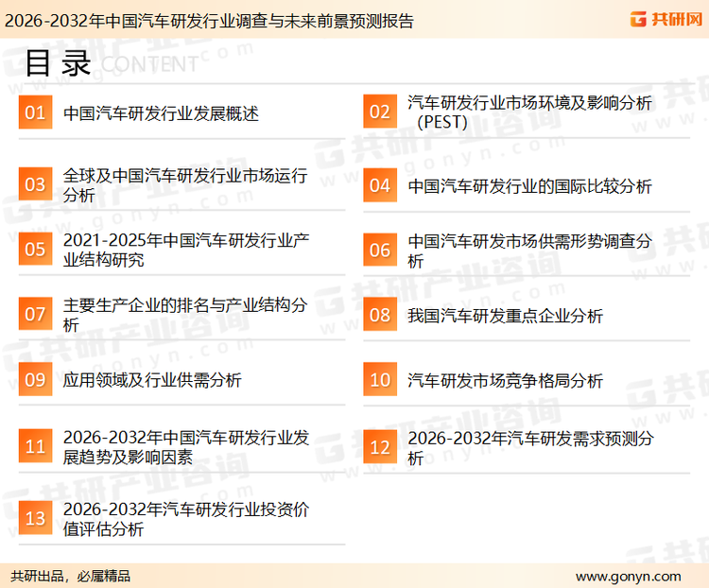This screenshot has height=588, width=709.
Task: Click the orange 05 number box
Action: tap(35, 249)
